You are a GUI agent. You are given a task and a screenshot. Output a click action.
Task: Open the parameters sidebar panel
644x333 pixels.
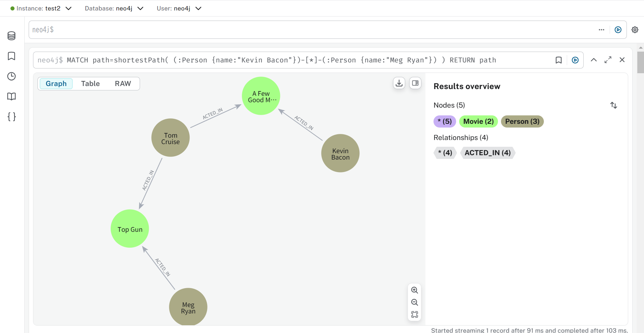coord(11,117)
